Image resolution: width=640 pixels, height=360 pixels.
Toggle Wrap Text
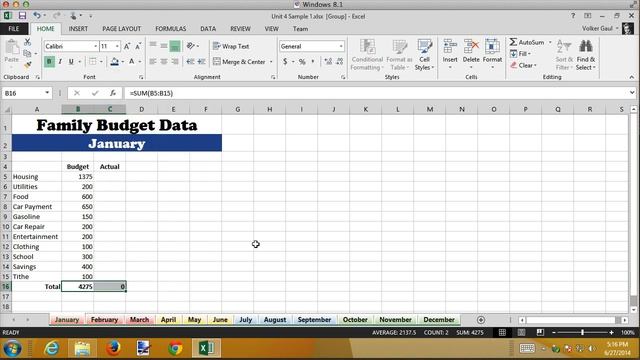(231, 46)
